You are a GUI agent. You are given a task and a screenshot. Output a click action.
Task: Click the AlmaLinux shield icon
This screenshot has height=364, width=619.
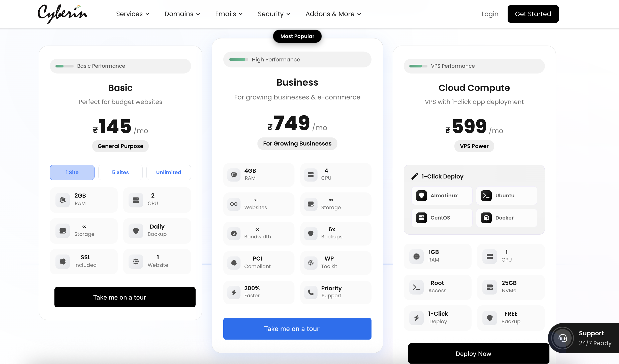point(421,196)
